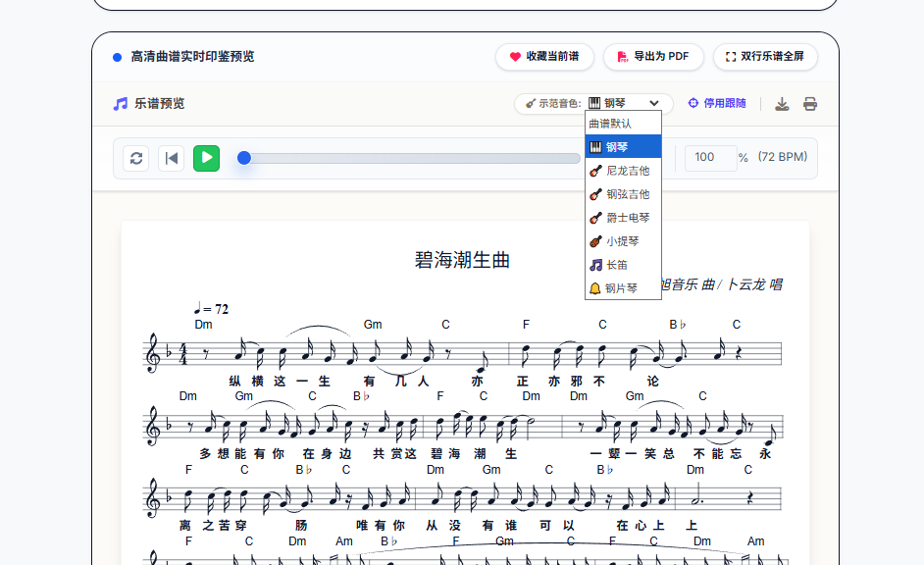Click the lyric 纵 in the first staff line
The image size is (924, 565).
(x=234, y=382)
